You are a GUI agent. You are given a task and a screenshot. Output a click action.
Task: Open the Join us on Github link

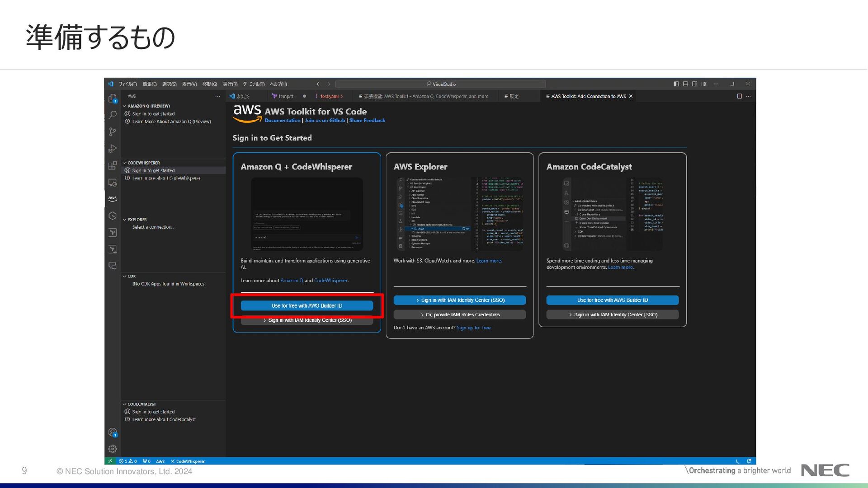tap(325, 120)
